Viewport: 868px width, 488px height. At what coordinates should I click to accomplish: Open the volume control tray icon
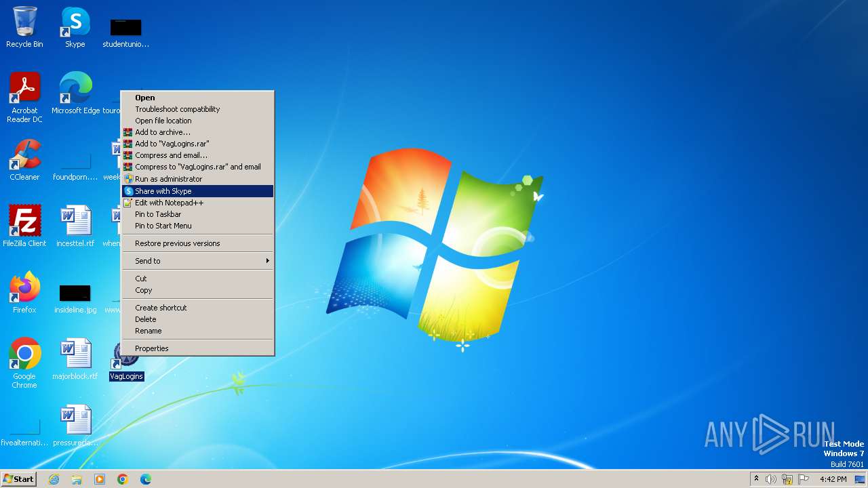(x=771, y=479)
